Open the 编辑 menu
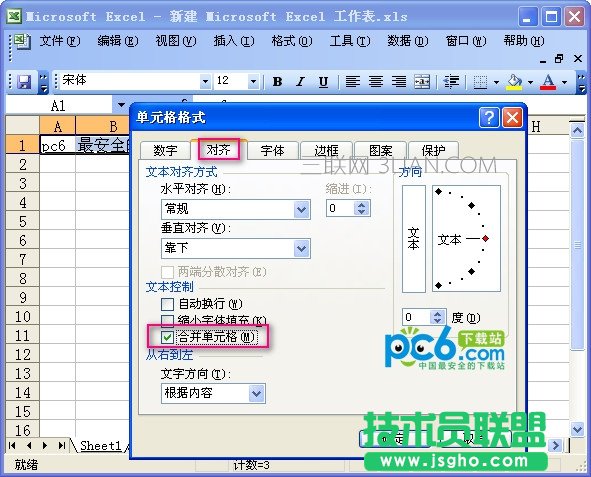This screenshot has height=477, width=591. pos(118,41)
